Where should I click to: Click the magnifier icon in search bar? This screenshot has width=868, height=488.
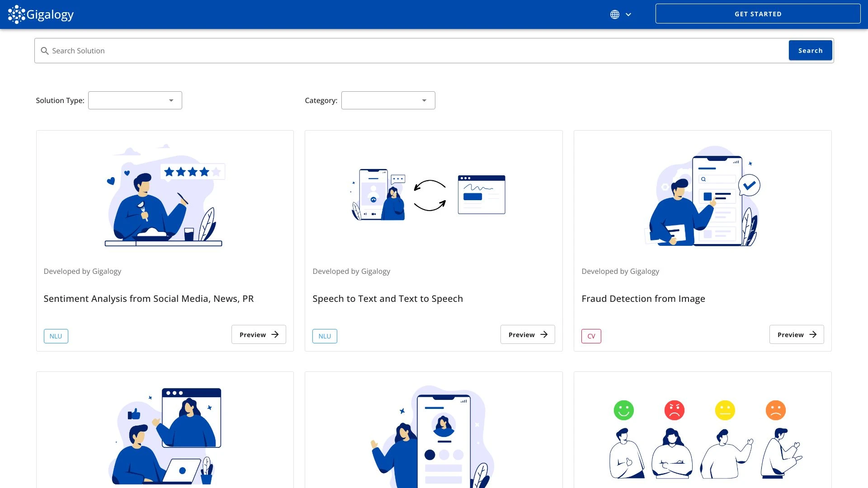[x=45, y=51]
